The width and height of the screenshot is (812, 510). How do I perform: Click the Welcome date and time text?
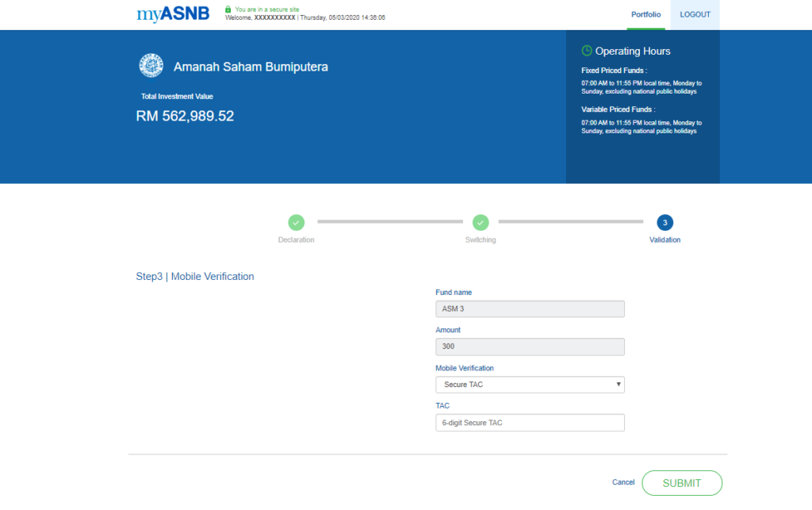click(305, 17)
